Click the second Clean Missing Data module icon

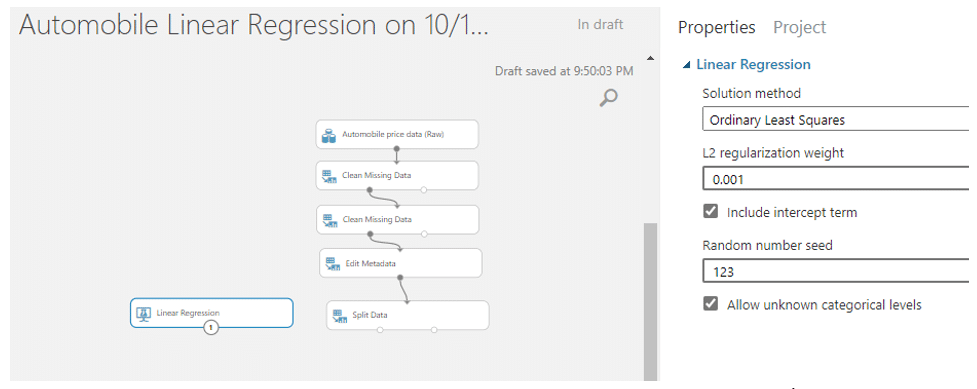(x=329, y=220)
